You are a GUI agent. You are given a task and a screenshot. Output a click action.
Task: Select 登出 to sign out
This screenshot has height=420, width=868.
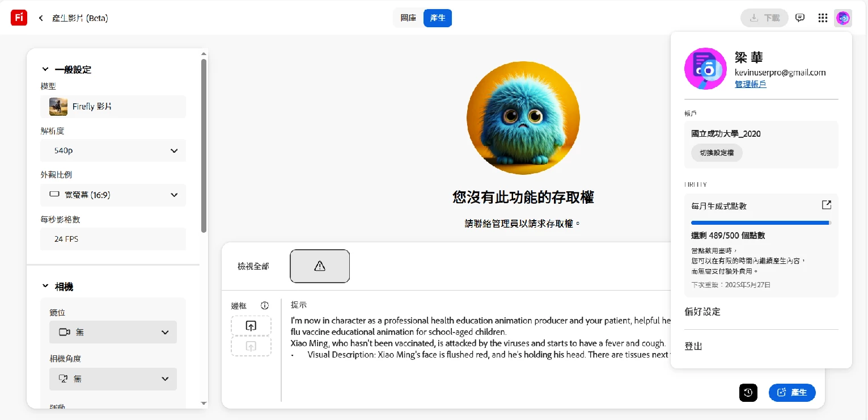(x=693, y=346)
